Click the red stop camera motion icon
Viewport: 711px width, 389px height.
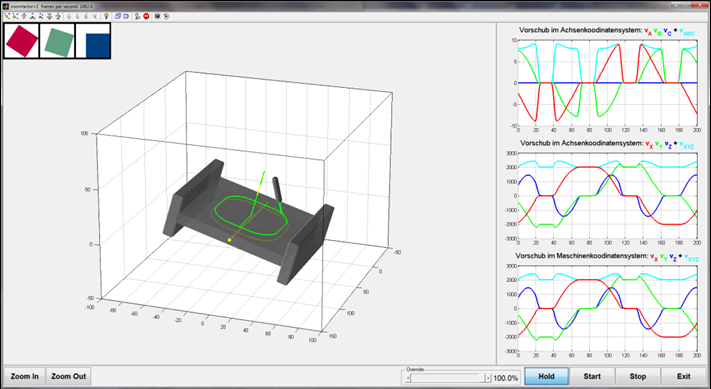[x=146, y=16]
